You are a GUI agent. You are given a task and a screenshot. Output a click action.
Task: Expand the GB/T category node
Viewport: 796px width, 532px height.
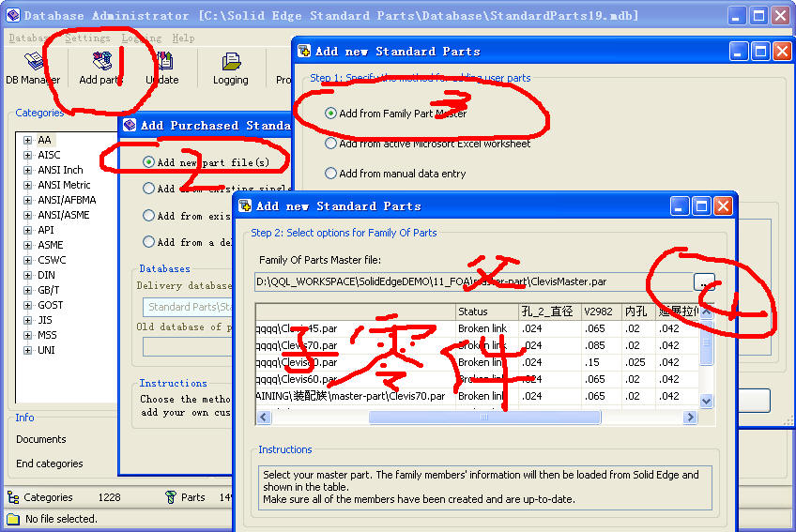(x=28, y=290)
